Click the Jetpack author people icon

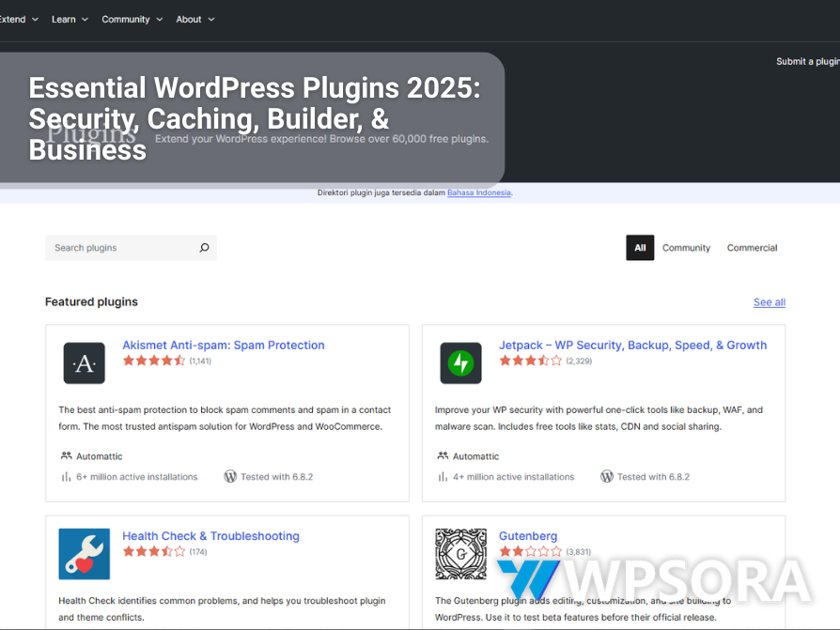443,456
